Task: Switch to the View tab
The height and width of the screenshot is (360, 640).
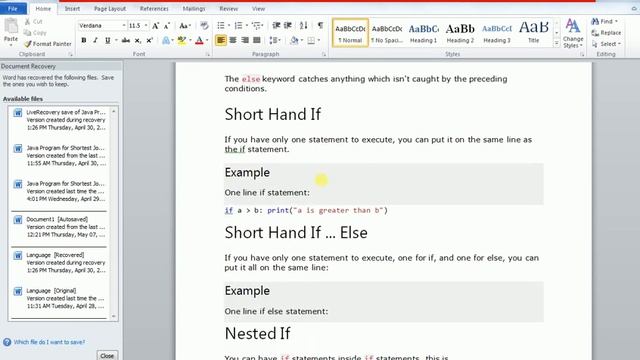Action: pos(258,9)
